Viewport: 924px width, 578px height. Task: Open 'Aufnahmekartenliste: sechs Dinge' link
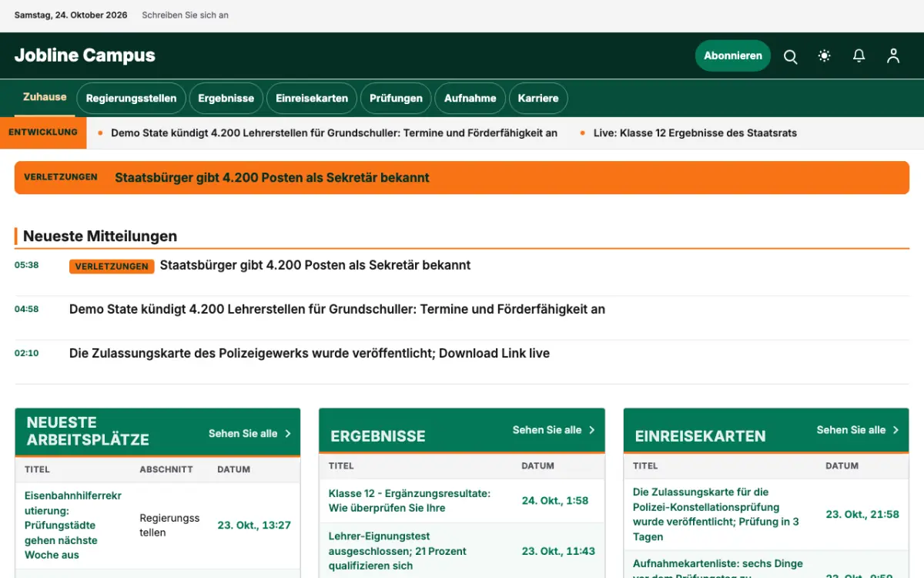point(718,569)
